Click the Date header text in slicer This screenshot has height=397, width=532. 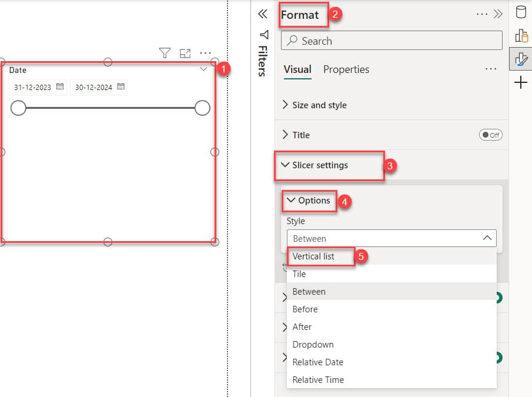point(18,70)
